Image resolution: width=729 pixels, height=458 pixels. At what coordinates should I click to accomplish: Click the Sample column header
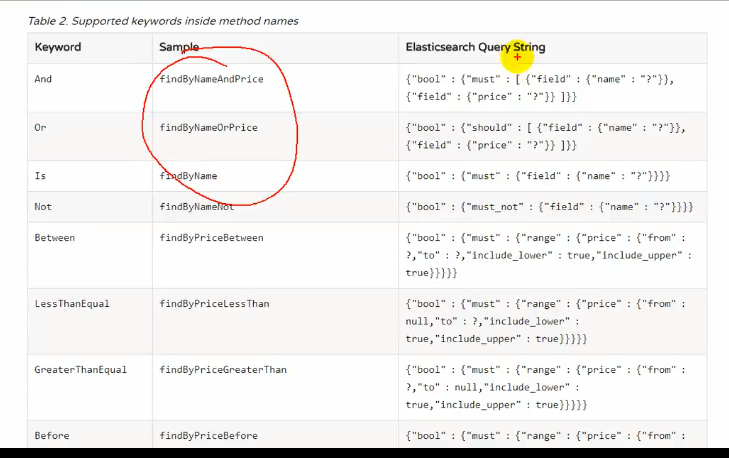(179, 47)
